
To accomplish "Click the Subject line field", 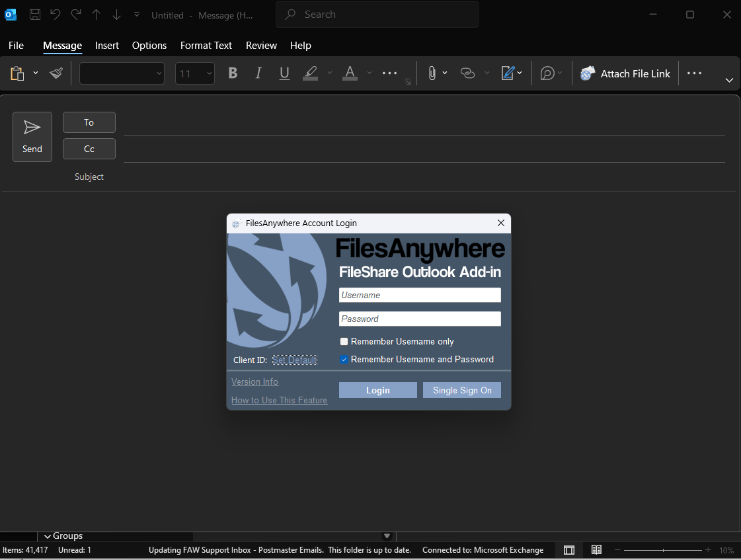I will coord(424,177).
